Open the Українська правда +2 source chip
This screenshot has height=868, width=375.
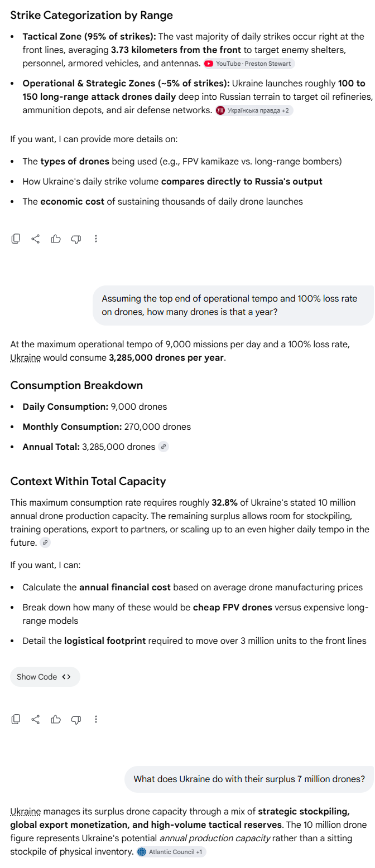pos(254,110)
